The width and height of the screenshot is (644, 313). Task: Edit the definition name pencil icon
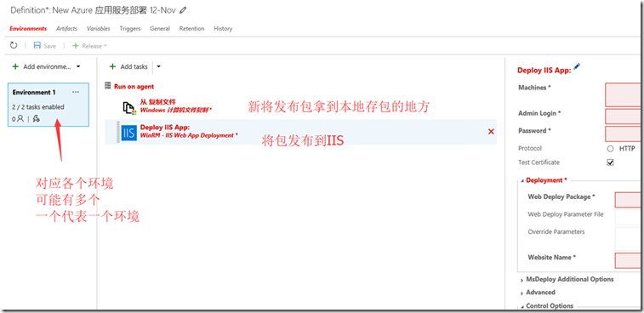click(x=183, y=10)
